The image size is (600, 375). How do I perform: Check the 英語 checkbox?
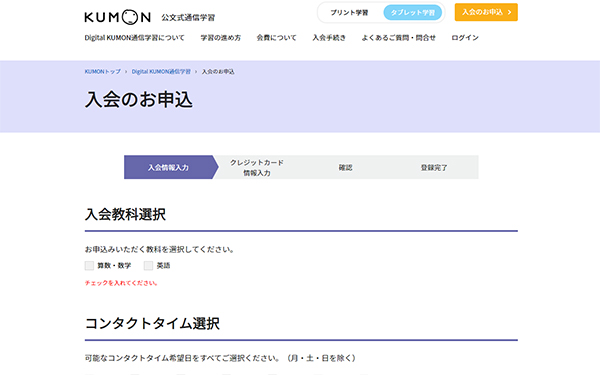click(x=148, y=266)
